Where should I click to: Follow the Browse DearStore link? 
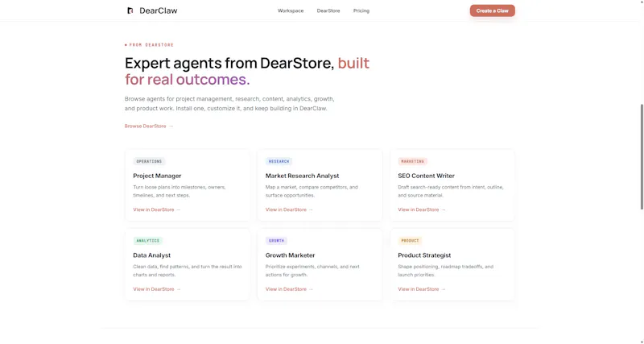[x=149, y=126]
